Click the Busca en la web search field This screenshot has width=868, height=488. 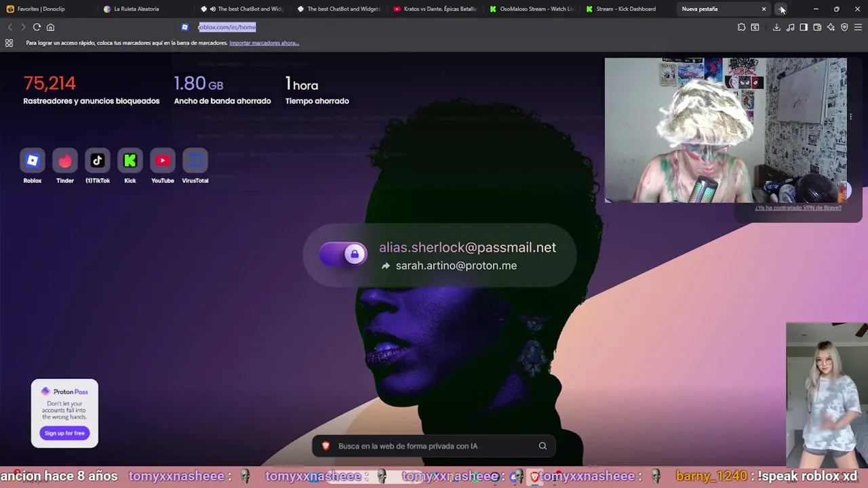pos(434,446)
